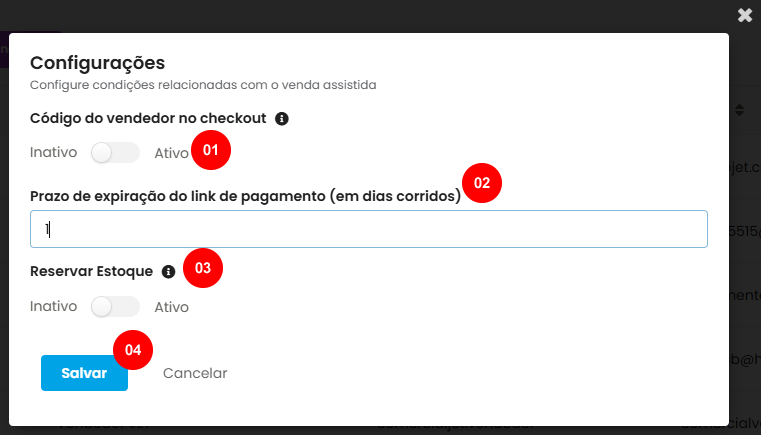The width and height of the screenshot is (761, 435).
Task: Close the Configurações modal with the X
Action: [x=744, y=15]
